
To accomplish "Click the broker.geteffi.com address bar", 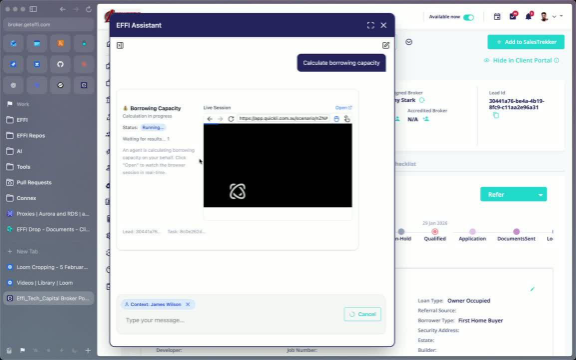I will tap(48, 25).
